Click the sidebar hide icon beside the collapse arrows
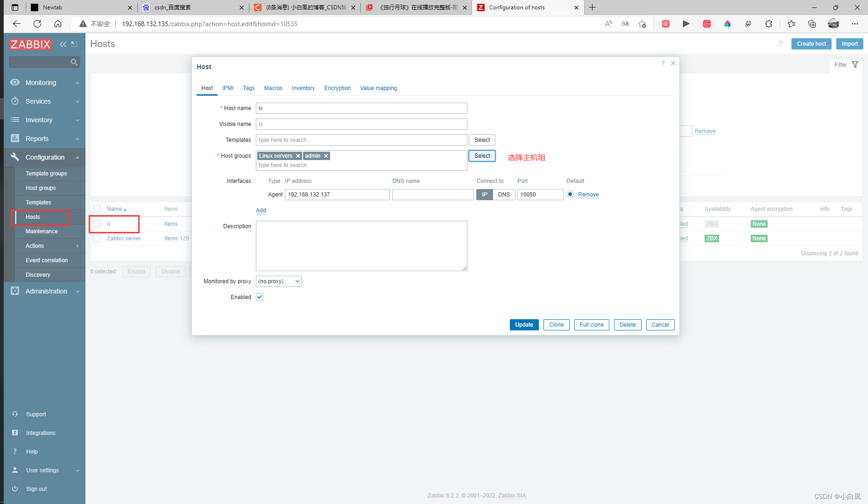The height and width of the screenshot is (504, 868). click(74, 44)
